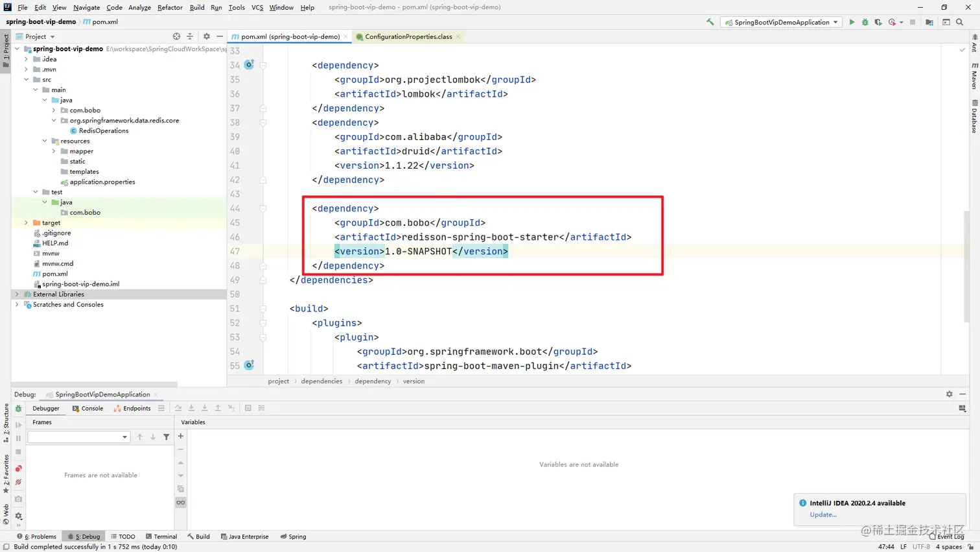980x552 pixels.
Task: Open SpringBootVipDemoApplication run configuration dropdown
Action: coord(782,22)
